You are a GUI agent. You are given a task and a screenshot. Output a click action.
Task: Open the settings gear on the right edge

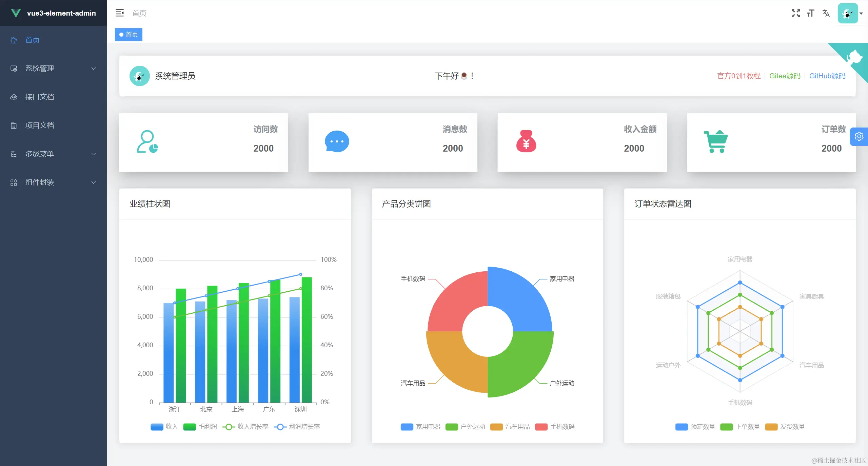(859, 136)
